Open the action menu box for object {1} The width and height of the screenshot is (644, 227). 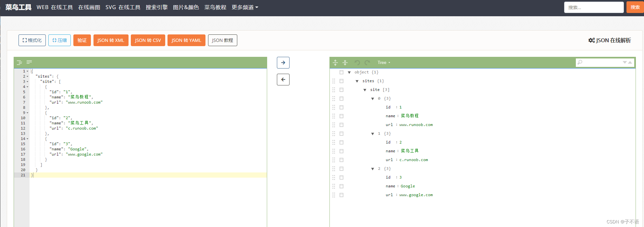pos(341,72)
